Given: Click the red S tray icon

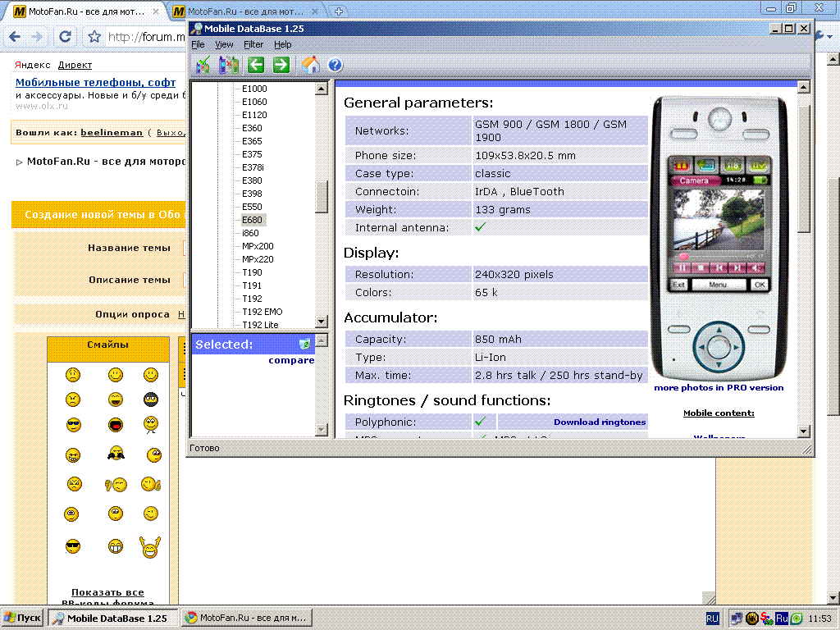Looking at the screenshot, I should pyautogui.click(x=767, y=619).
